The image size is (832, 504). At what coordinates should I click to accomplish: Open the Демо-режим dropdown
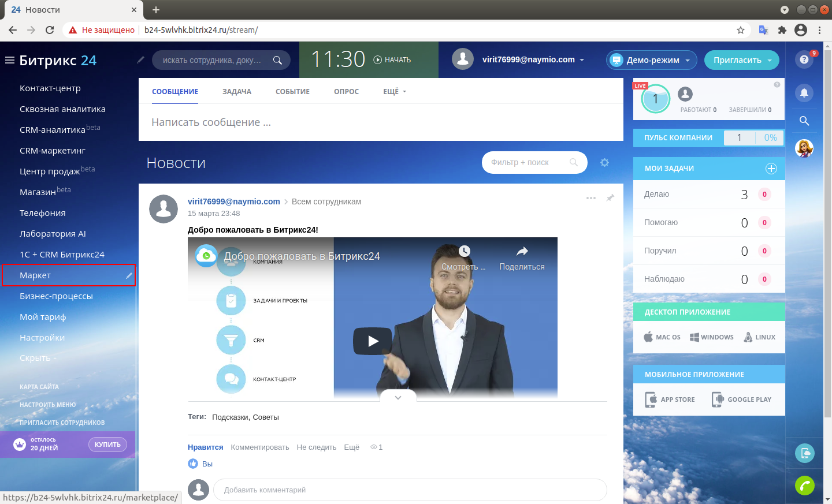click(652, 60)
